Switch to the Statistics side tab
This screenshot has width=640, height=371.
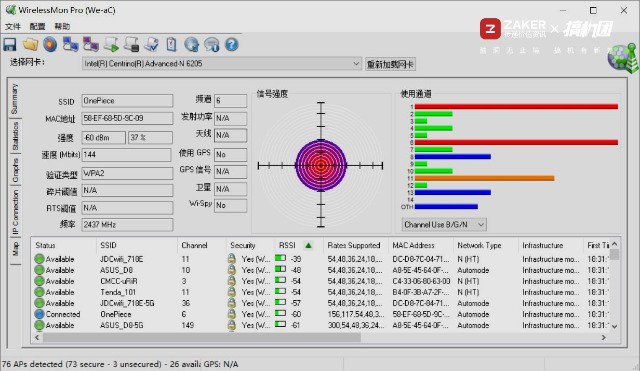coord(15,136)
